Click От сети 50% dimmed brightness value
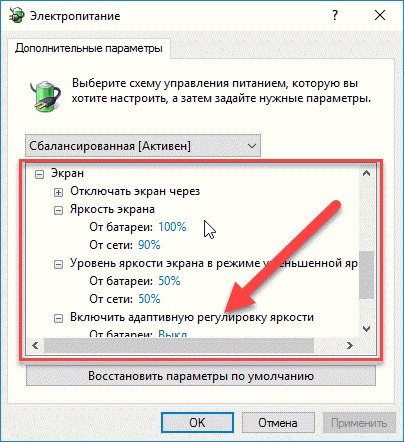This screenshot has width=404, height=442. (x=149, y=299)
